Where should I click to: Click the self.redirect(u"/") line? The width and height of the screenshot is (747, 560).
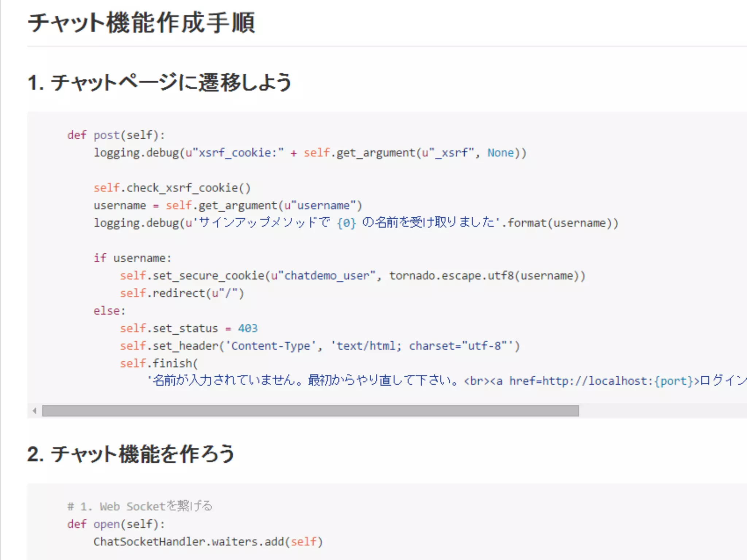[182, 293]
